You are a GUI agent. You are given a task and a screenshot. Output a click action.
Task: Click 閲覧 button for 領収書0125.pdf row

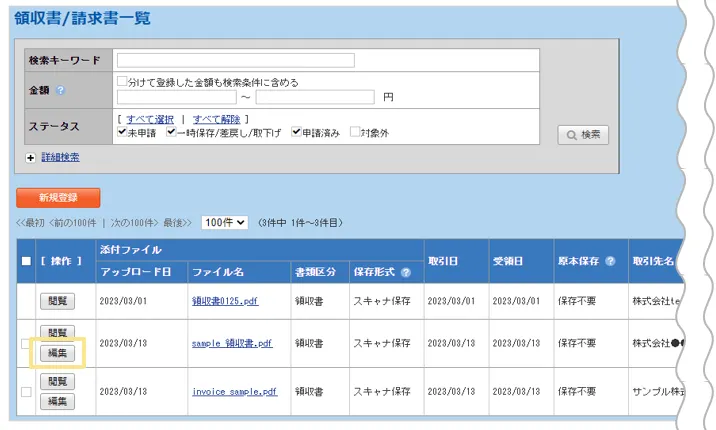(x=58, y=299)
